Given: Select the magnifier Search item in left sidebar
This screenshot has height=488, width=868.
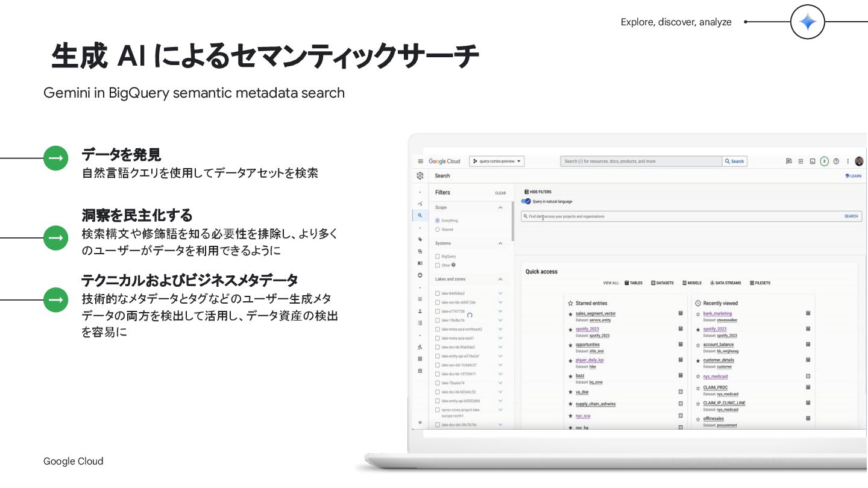Looking at the screenshot, I should point(420,215).
